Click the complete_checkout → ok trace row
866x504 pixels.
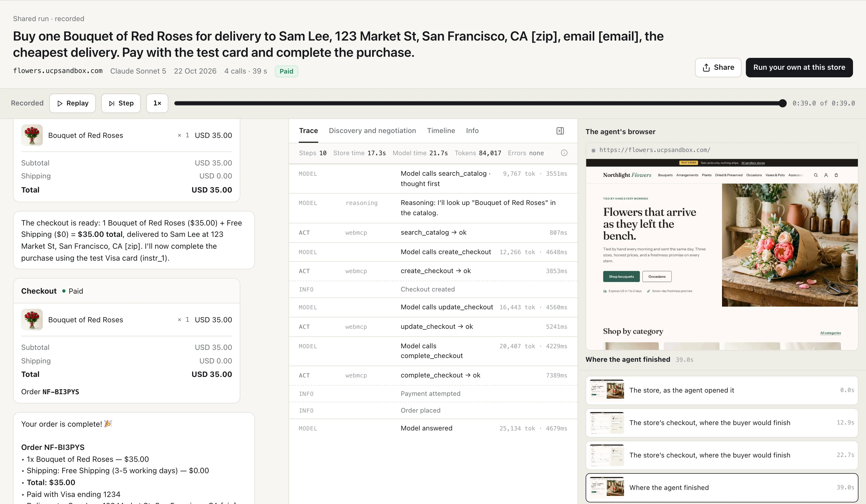[x=433, y=375]
